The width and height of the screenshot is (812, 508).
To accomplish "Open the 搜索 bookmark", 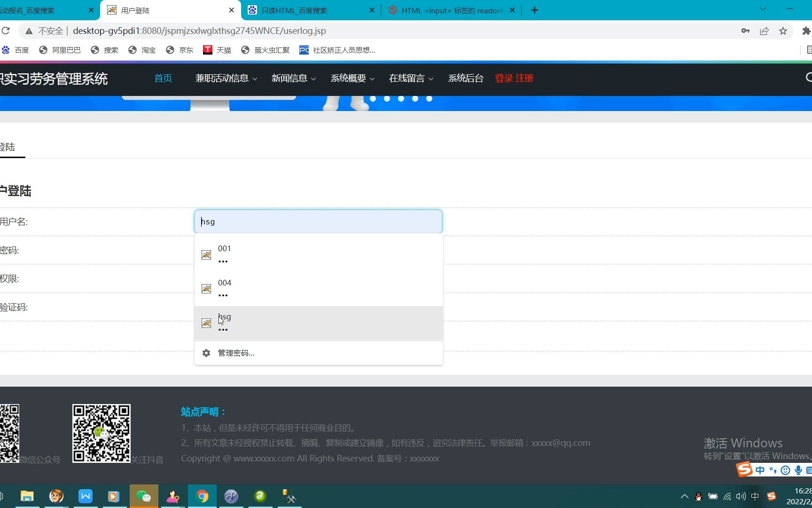I will (x=104, y=50).
